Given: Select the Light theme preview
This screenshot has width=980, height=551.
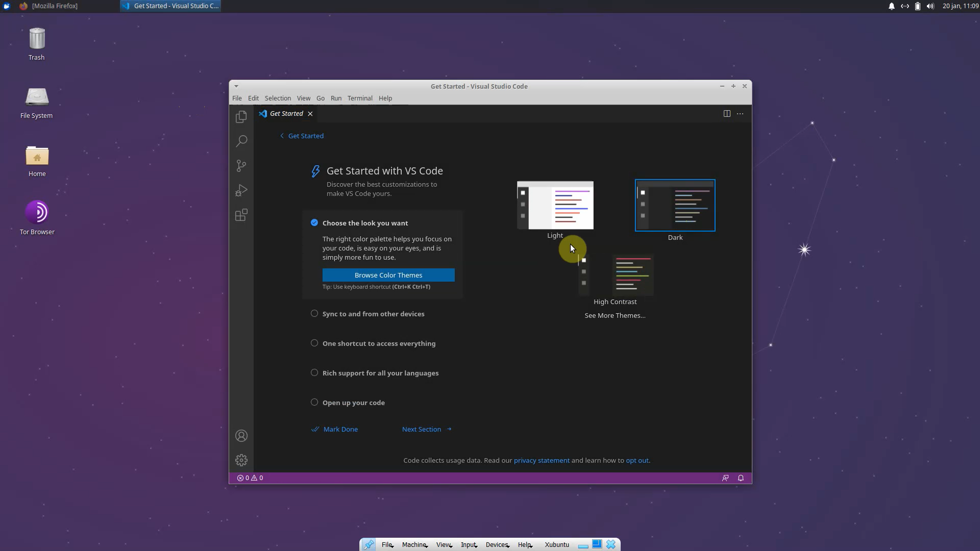Looking at the screenshot, I should [555, 205].
